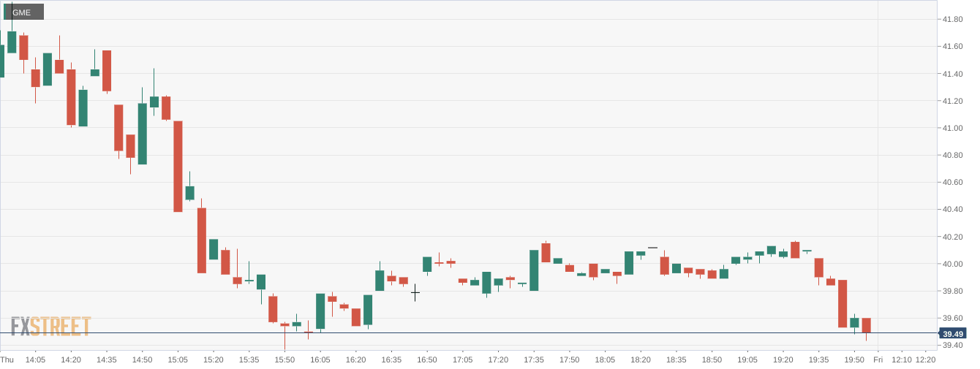The width and height of the screenshot is (980, 369).
Task: Select the 15:50 time axis label
Action: (x=284, y=360)
